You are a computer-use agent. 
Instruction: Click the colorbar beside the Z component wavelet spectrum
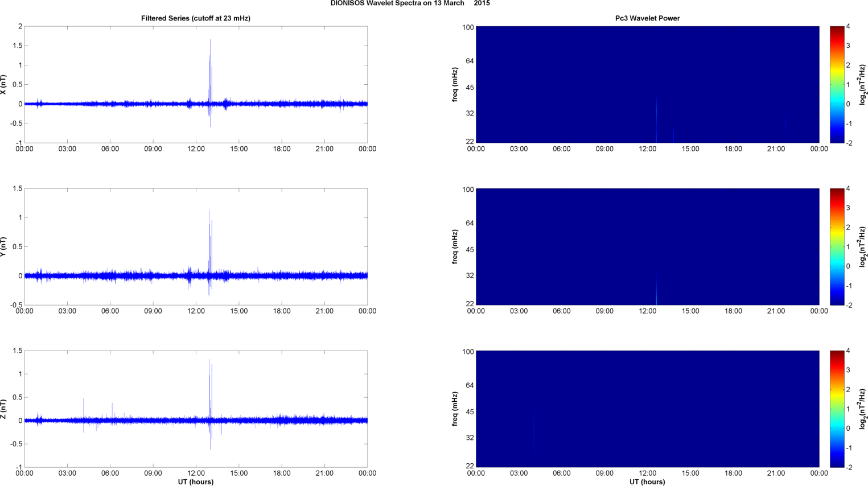[x=837, y=409]
